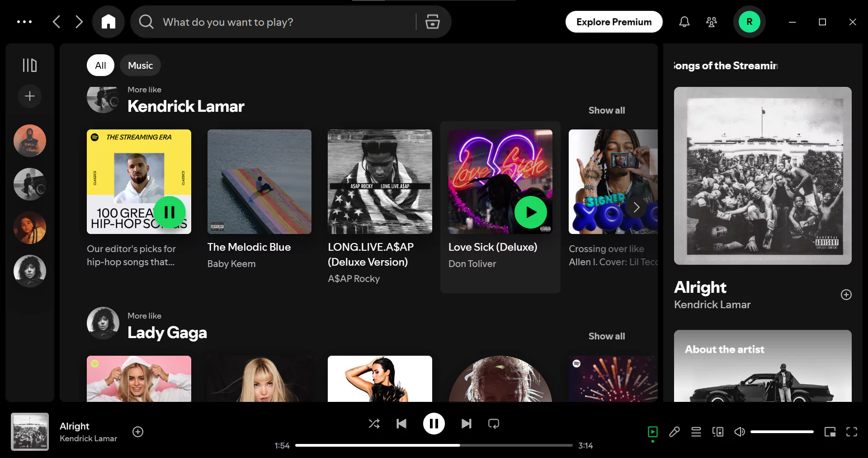Image resolution: width=868 pixels, height=458 pixels.
Task: Click the search magnifier icon
Action: (x=146, y=22)
